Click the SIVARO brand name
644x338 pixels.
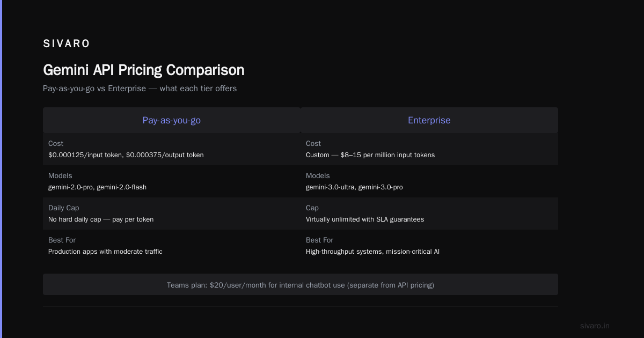pyautogui.click(x=67, y=43)
